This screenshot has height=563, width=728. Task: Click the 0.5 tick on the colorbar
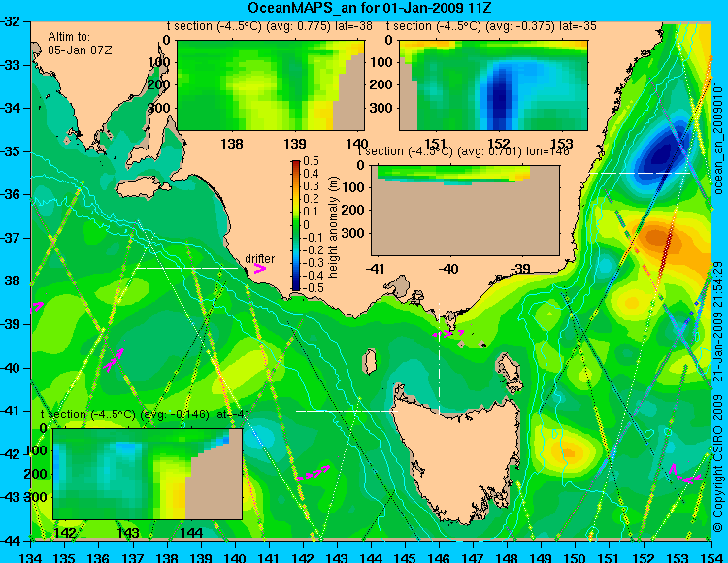tap(311, 161)
